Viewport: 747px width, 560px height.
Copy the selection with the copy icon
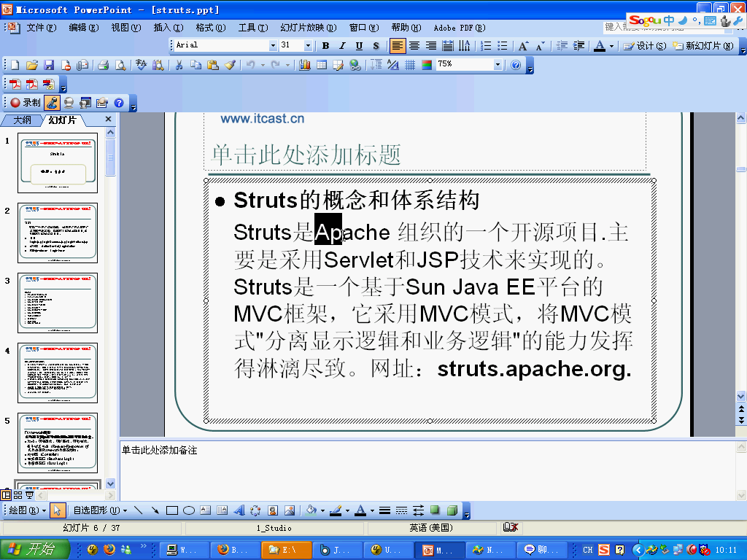[x=196, y=65]
